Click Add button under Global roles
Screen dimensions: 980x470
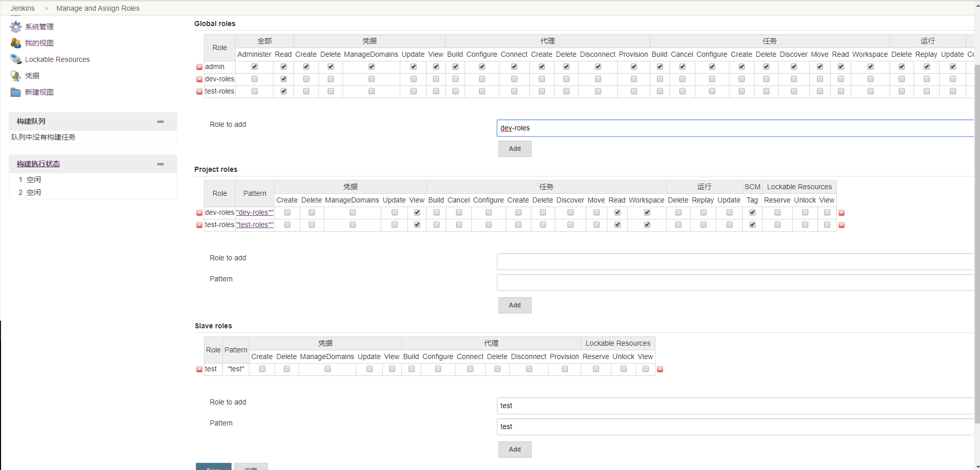(515, 149)
